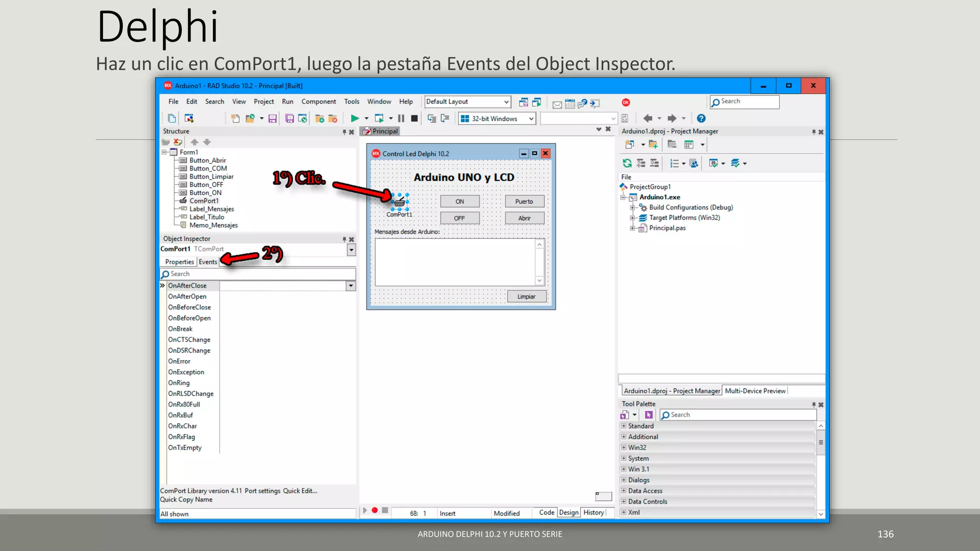This screenshot has height=551, width=980.
Task: Click the red DX icon in toolbar
Action: pos(626,102)
